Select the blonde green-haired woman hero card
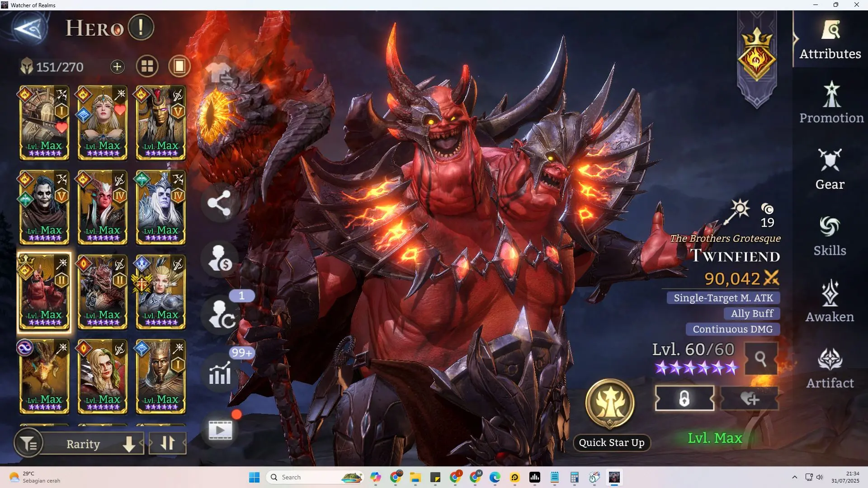The image size is (868, 488). click(103, 376)
